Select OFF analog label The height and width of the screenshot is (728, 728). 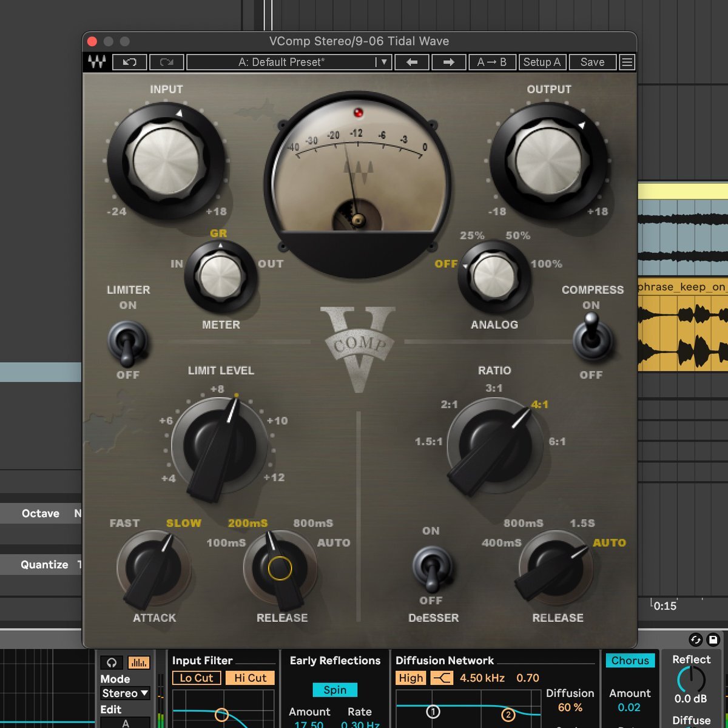tap(446, 264)
